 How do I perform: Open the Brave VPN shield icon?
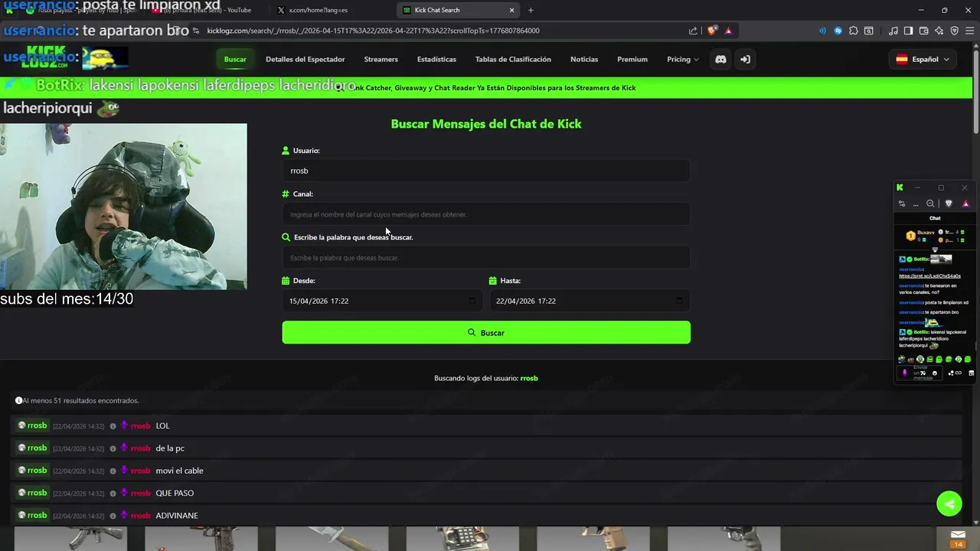click(954, 31)
